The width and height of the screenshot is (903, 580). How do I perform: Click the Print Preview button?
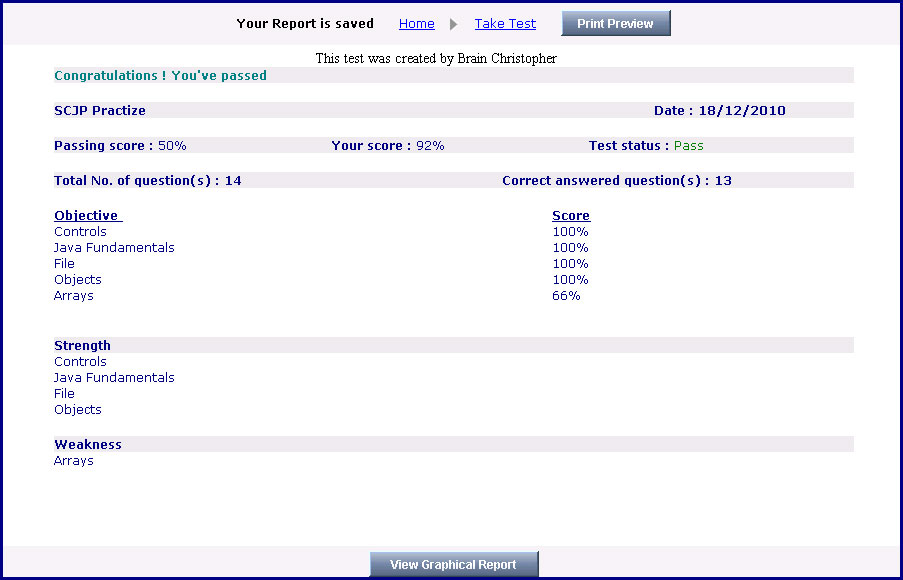click(616, 23)
